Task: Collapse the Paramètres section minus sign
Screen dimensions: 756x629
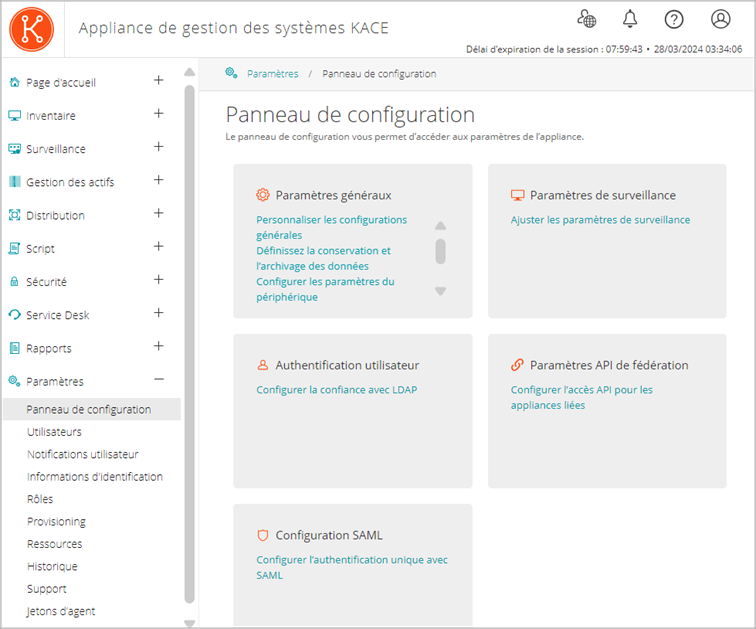Action: [158, 380]
